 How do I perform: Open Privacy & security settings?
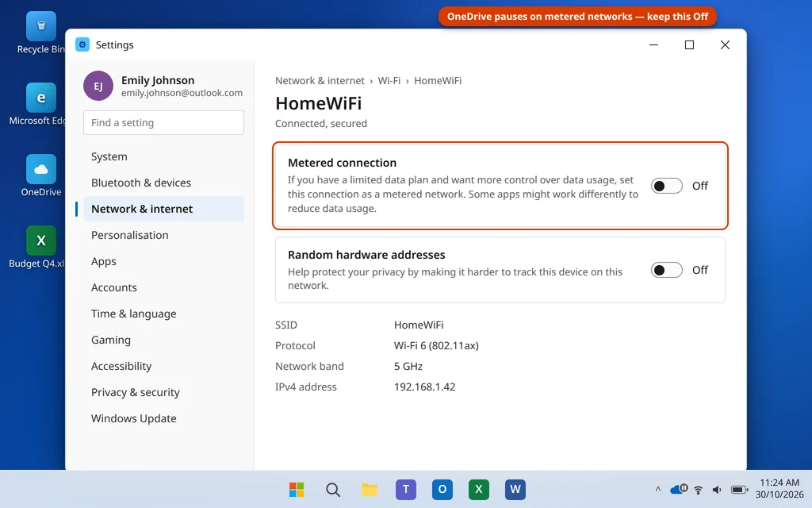[x=163, y=392]
